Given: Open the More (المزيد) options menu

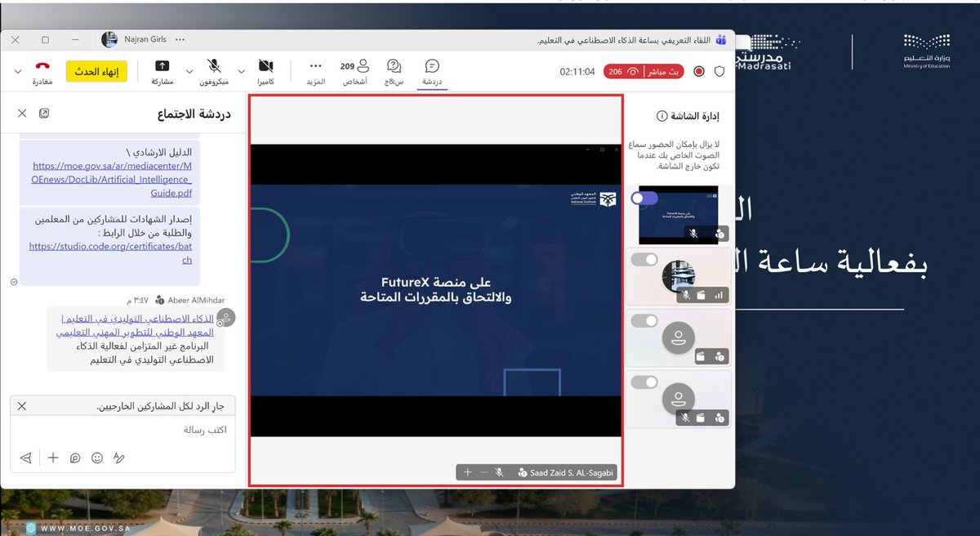Looking at the screenshot, I should (316, 72).
